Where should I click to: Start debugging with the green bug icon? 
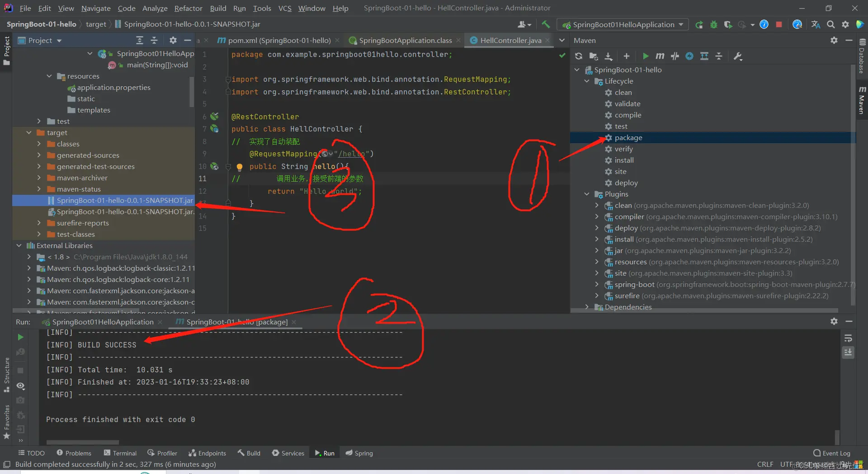point(713,24)
